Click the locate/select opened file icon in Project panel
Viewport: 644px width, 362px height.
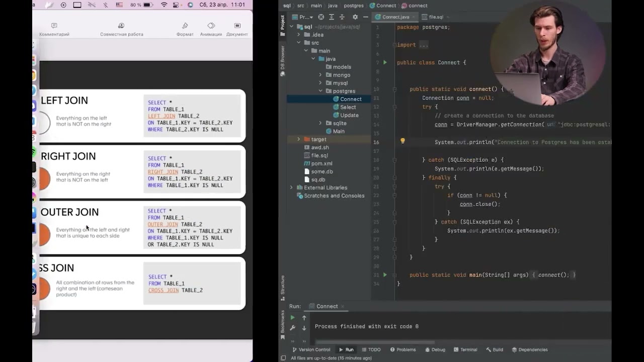click(x=321, y=17)
